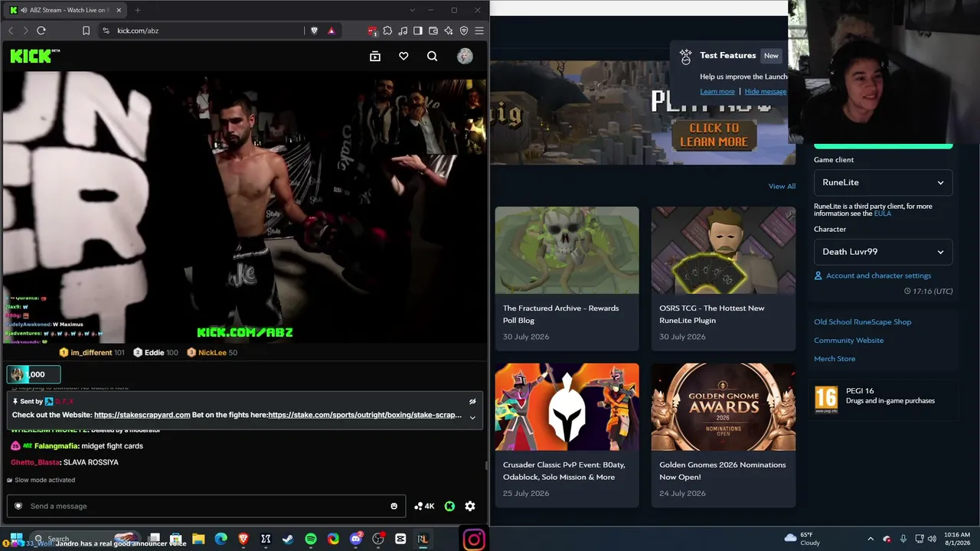Open the Merch Store link
The width and height of the screenshot is (980, 551).
835,359
